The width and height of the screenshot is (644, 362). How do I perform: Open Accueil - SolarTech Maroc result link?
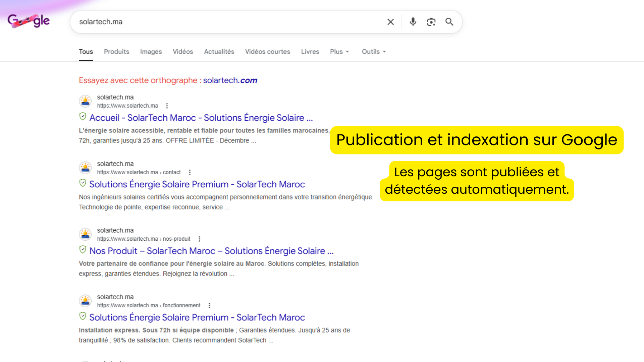pos(201,118)
